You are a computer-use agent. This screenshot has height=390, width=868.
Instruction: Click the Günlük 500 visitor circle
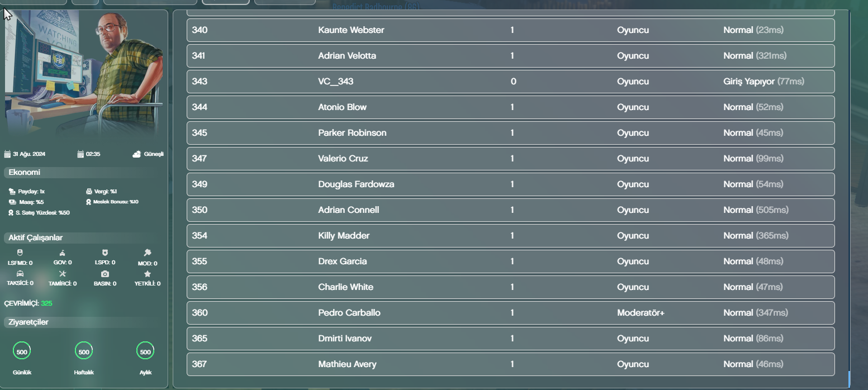tap(22, 351)
